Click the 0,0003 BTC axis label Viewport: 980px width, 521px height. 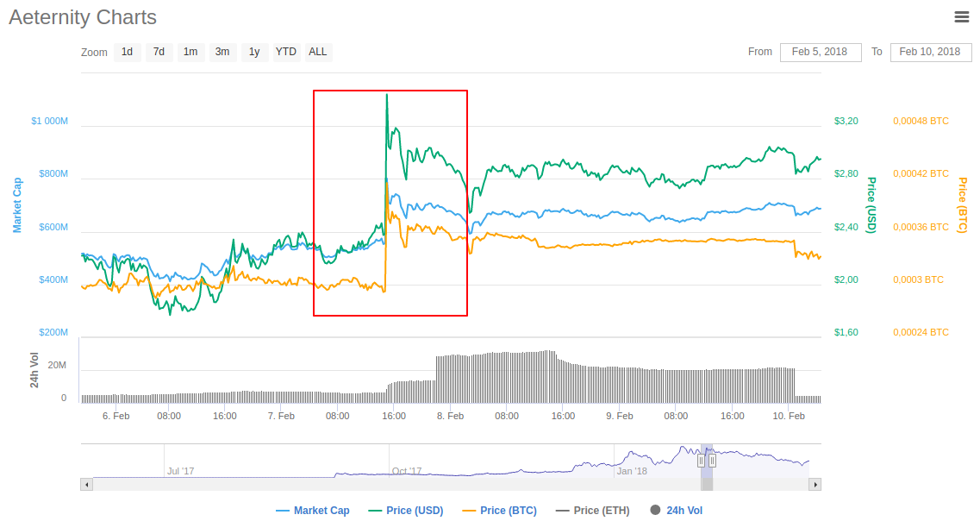pos(918,279)
